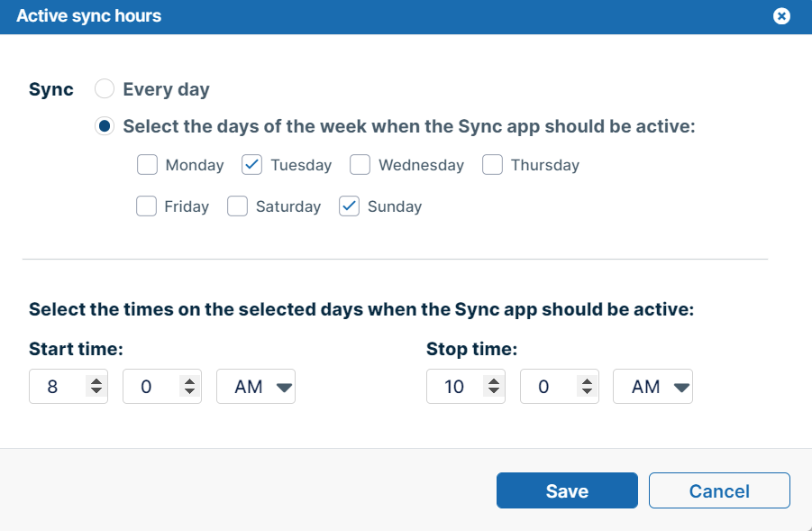Open the Stop time AM/PM dropdown
Image resolution: width=812 pixels, height=531 pixels.
[x=652, y=386]
